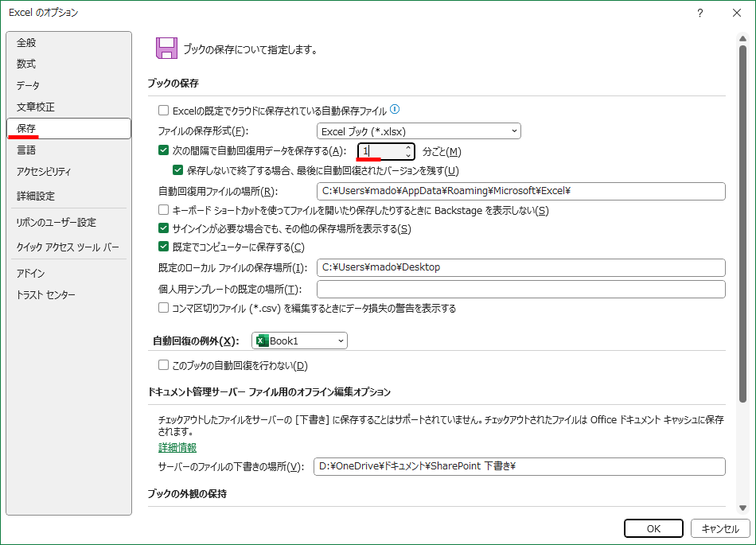Enable the CSV data loss warning checkbox

(163, 308)
